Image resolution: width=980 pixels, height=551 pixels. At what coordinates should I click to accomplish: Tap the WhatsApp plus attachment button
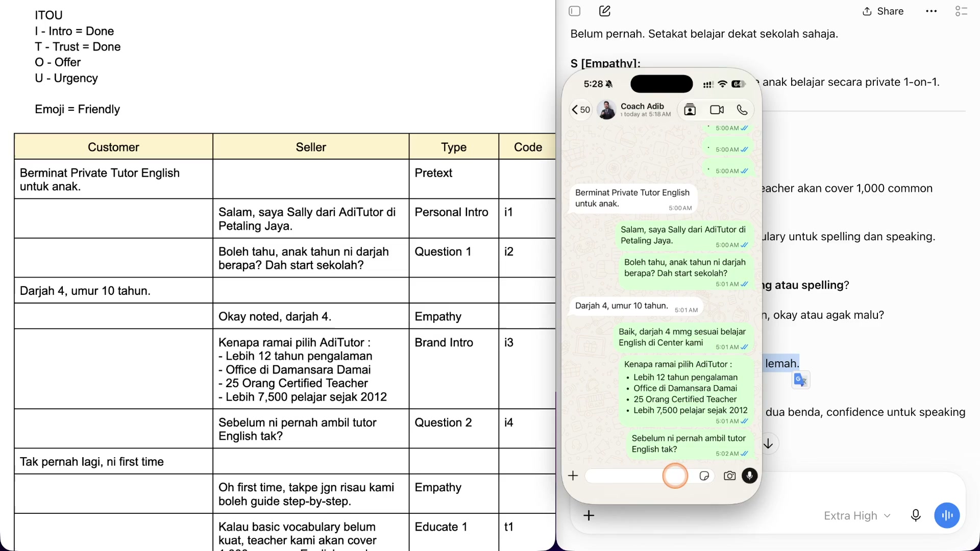573,476
